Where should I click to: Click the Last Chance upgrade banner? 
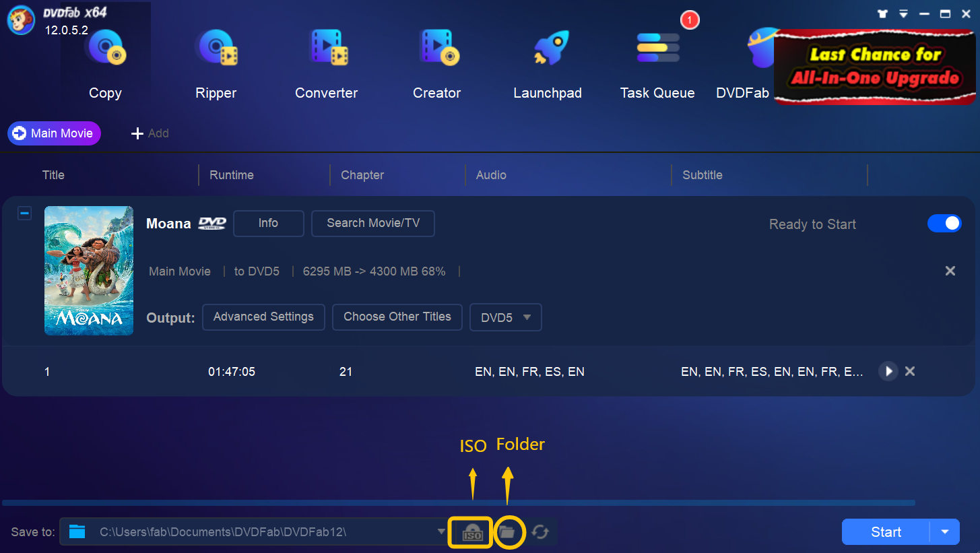pyautogui.click(x=875, y=66)
